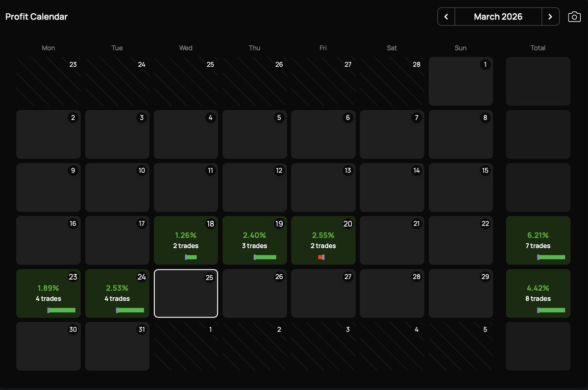Select the Thursday 26 cell
Viewport: 588px width, 390px height.
point(254,293)
